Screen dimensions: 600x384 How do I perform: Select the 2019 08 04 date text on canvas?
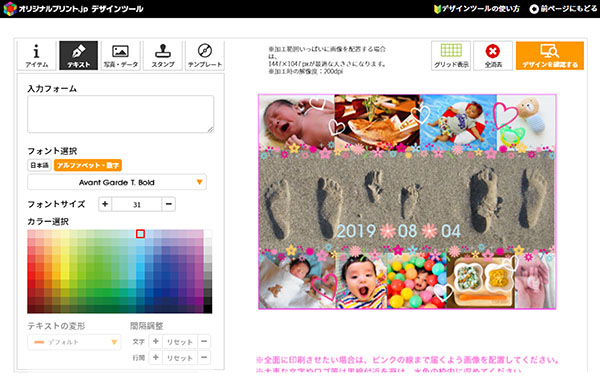click(398, 231)
